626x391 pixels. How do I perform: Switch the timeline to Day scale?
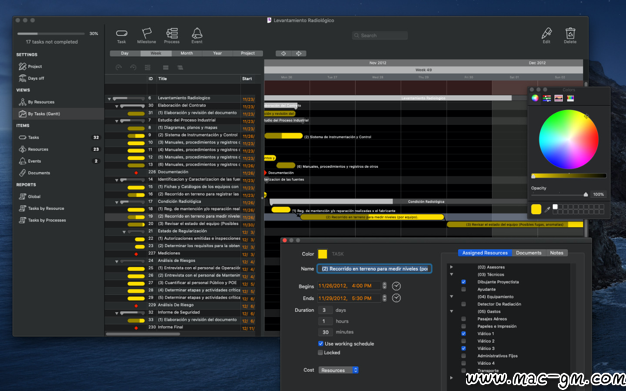[x=125, y=54]
